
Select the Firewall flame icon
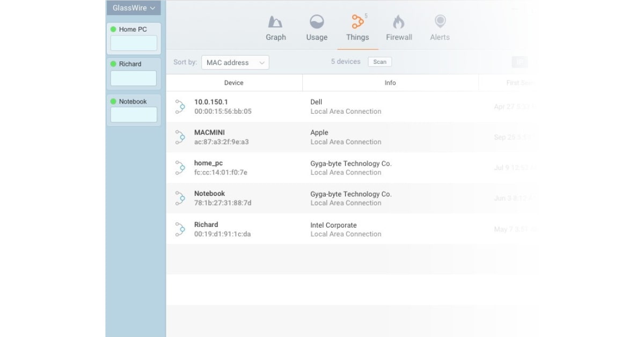[x=399, y=23]
